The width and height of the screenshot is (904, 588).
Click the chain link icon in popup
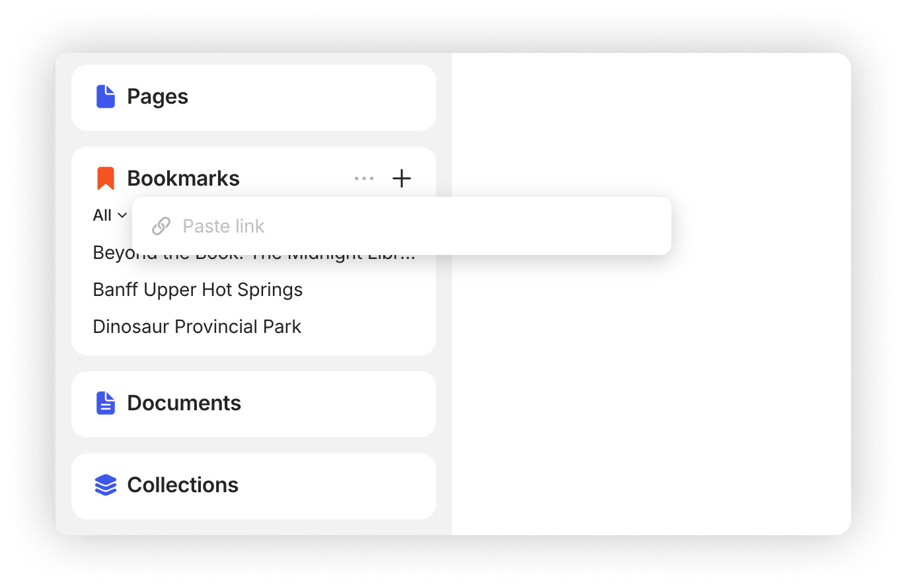161,226
